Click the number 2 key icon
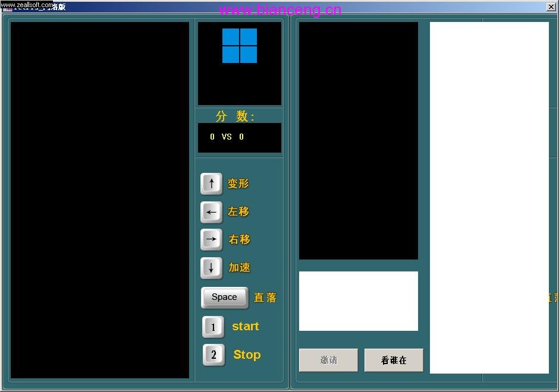Screen dimensions: 559x392 [x=213, y=355]
